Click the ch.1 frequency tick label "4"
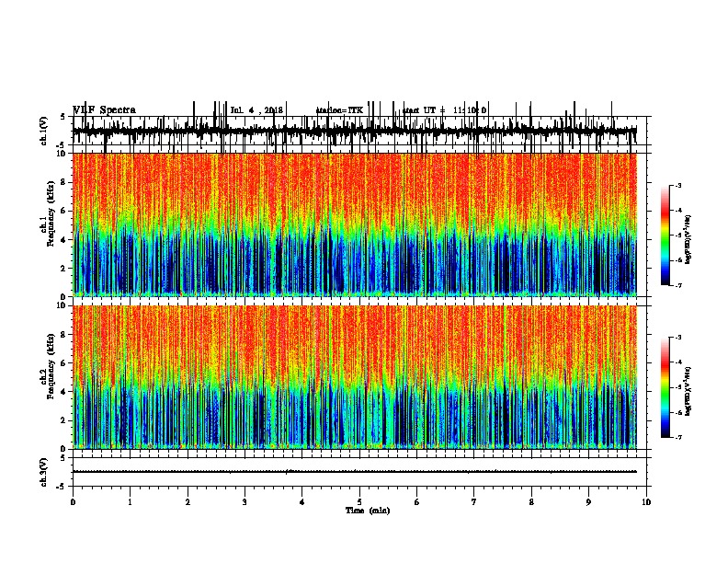Screen dimensions: 728x563 click(x=63, y=240)
